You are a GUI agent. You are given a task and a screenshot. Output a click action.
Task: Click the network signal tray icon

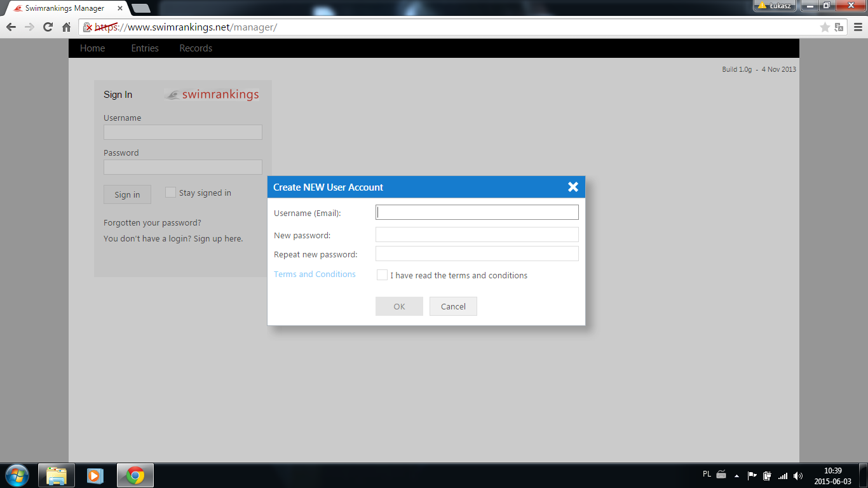[783, 475]
